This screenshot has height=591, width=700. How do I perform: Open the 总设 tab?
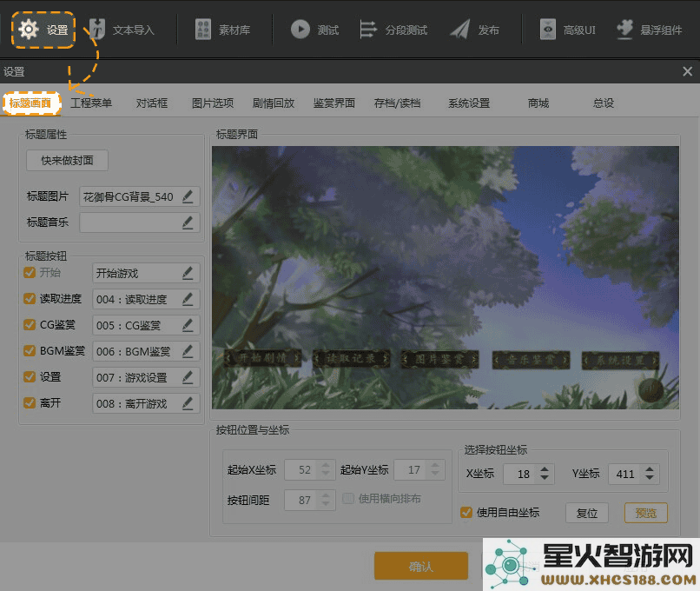603,103
